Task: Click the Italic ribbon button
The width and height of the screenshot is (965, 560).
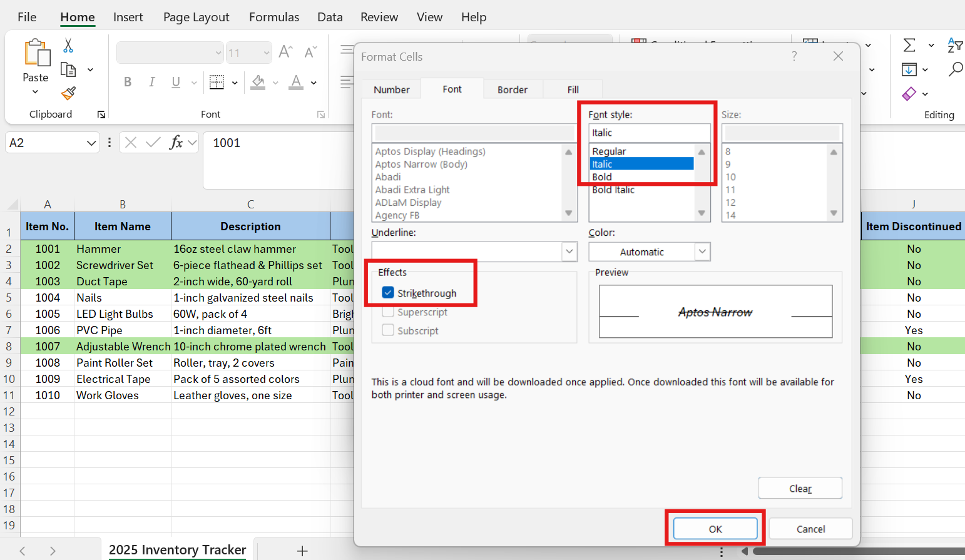Action: pyautogui.click(x=151, y=82)
